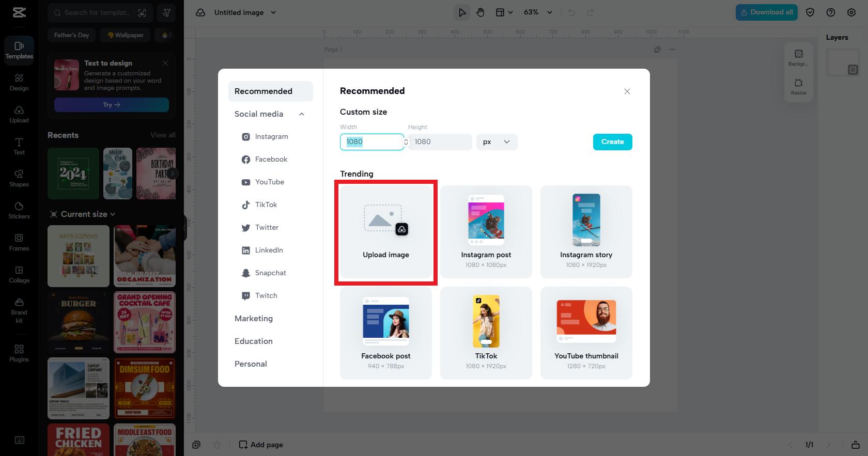Click Try on Text to design

click(112, 105)
